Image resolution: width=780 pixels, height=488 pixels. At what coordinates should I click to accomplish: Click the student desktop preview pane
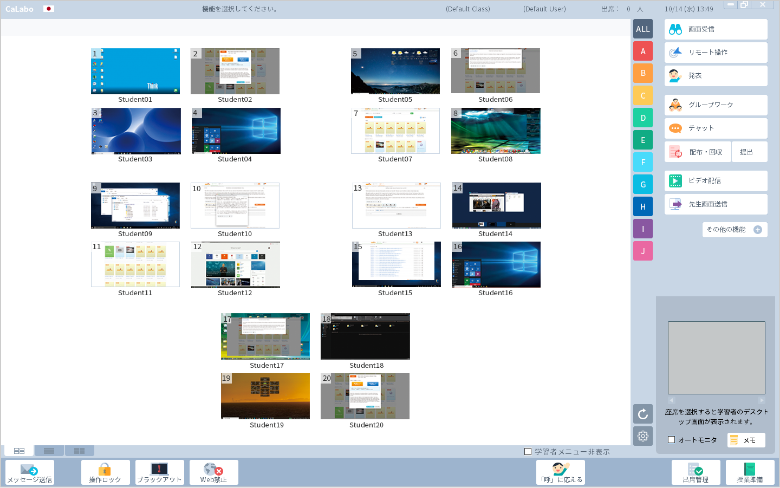pos(716,358)
